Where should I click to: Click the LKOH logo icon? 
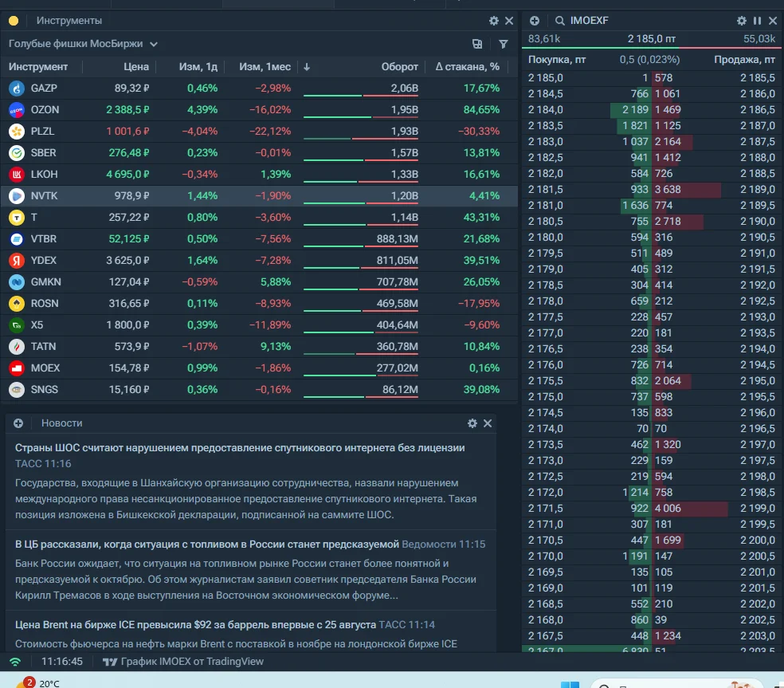coord(17,174)
